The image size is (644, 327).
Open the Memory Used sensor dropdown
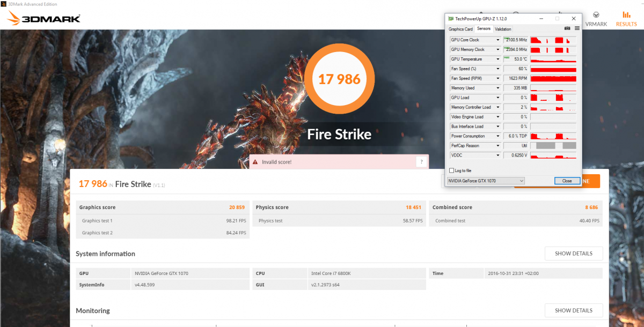pos(498,88)
